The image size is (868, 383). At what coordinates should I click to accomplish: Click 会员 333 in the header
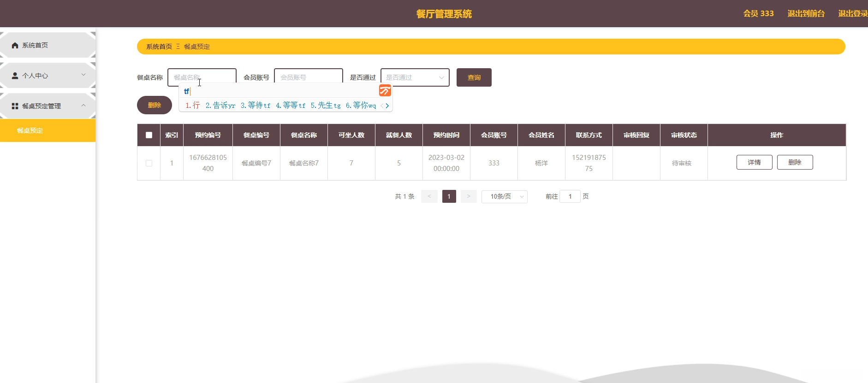click(x=759, y=13)
